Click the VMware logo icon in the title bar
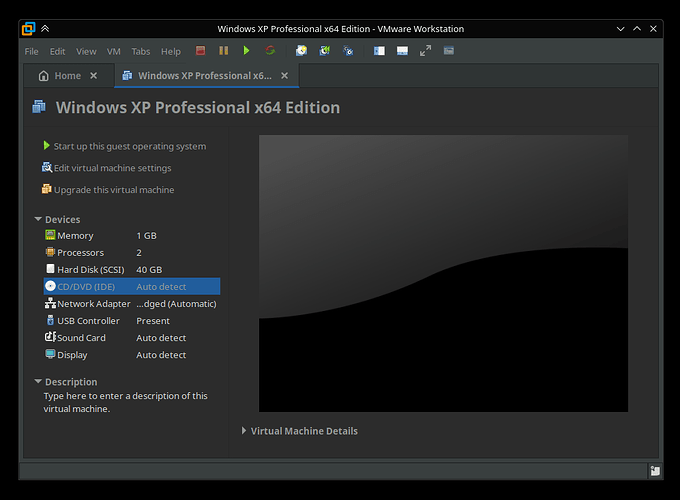 (29, 29)
